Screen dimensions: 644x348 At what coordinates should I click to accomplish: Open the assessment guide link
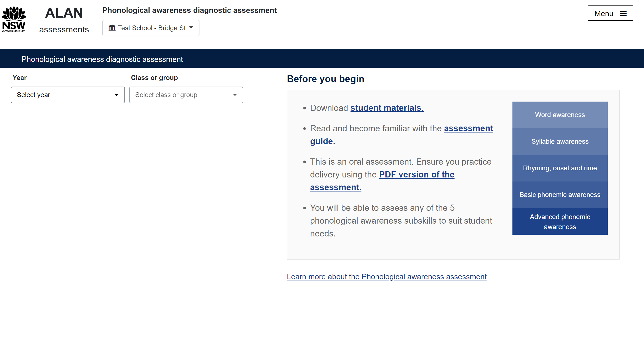pyautogui.click(x=468, y=128)
